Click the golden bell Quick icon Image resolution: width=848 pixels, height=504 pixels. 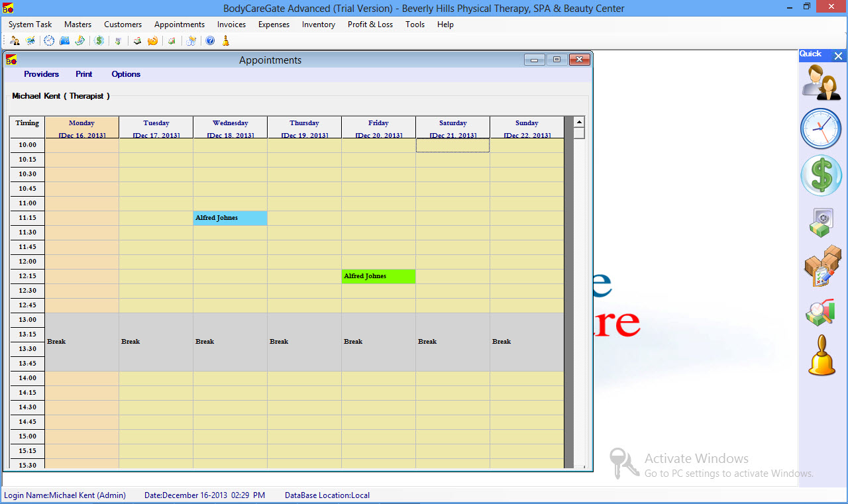821,356
